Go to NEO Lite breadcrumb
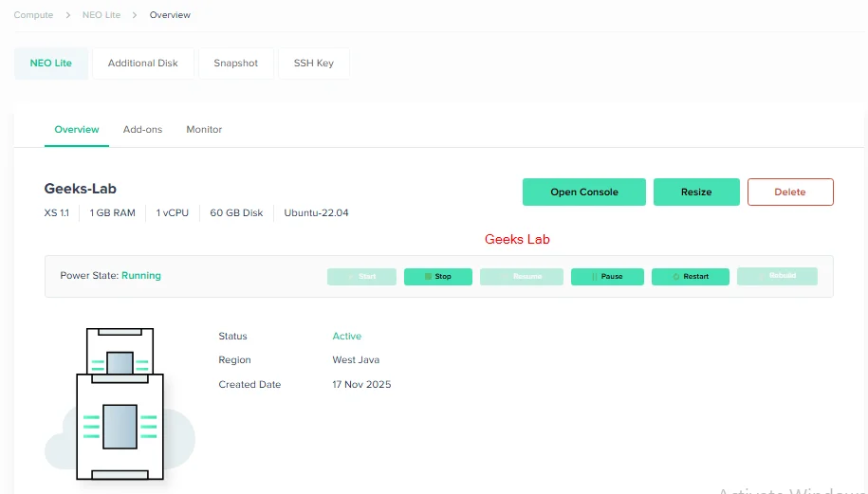The image size is (868, 494). [102, 15]
